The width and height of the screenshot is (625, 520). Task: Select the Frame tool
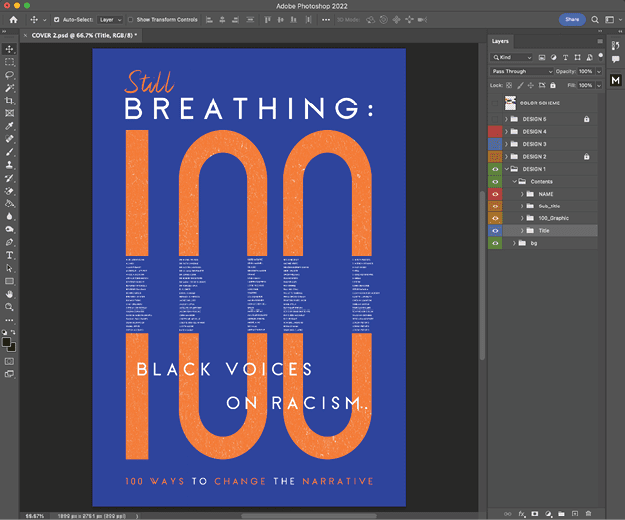coord(9,113)
